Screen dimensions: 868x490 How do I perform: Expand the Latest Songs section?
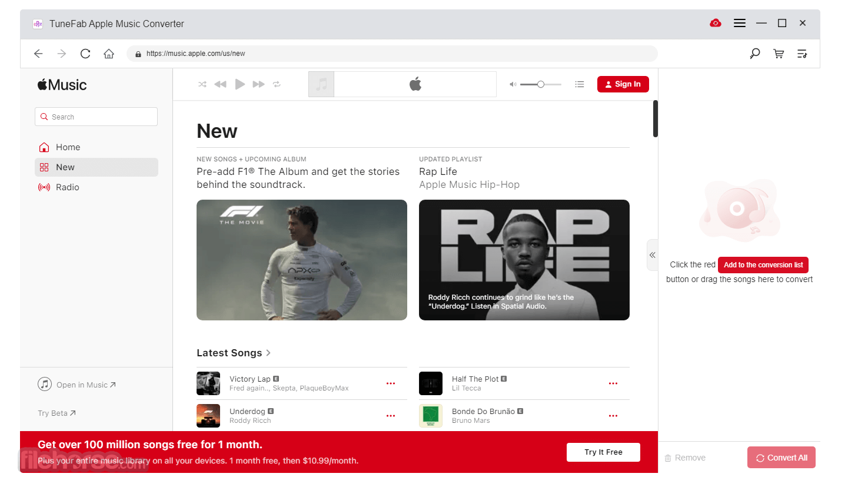(x=234, y=353)
